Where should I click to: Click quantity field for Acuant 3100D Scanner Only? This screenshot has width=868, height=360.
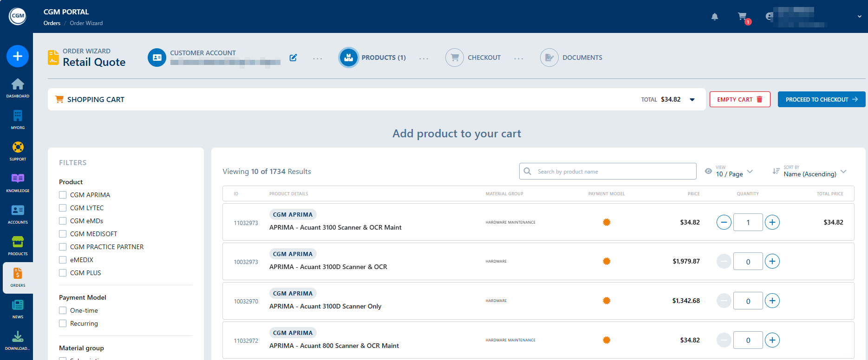click(x=748, y=301)
